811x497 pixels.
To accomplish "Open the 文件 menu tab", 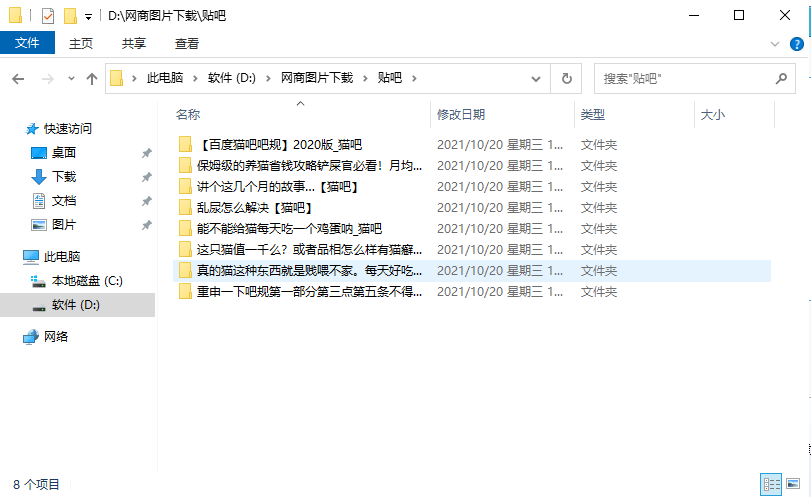I will click(x=27, y=43).
